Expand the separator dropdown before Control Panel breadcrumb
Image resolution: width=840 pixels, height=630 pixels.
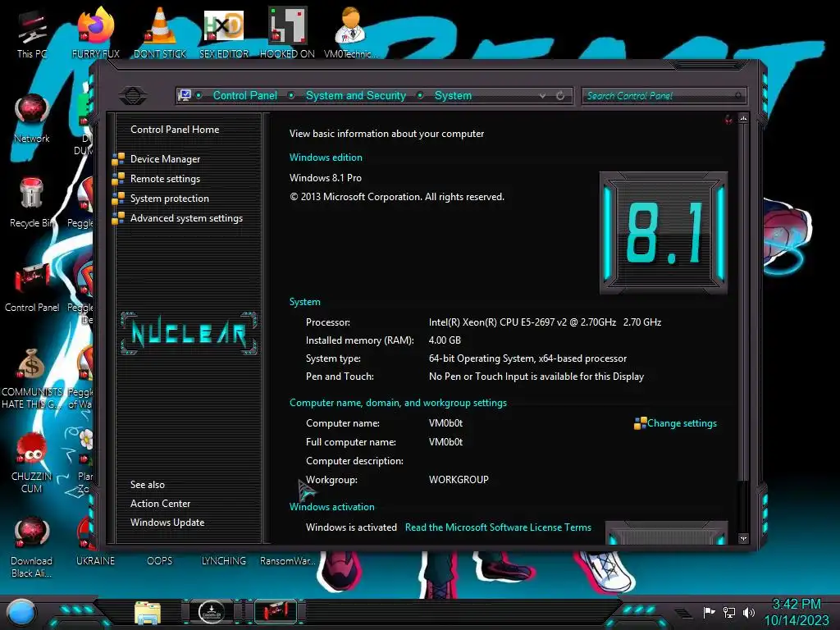199,95
